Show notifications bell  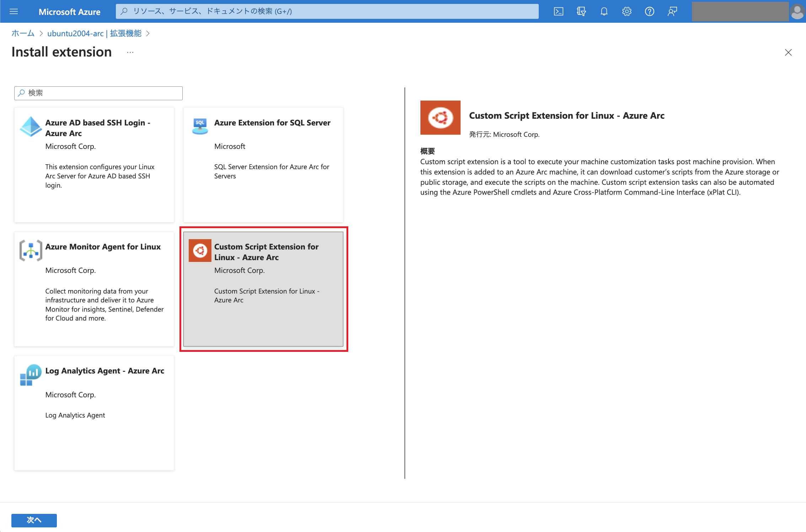604,11
